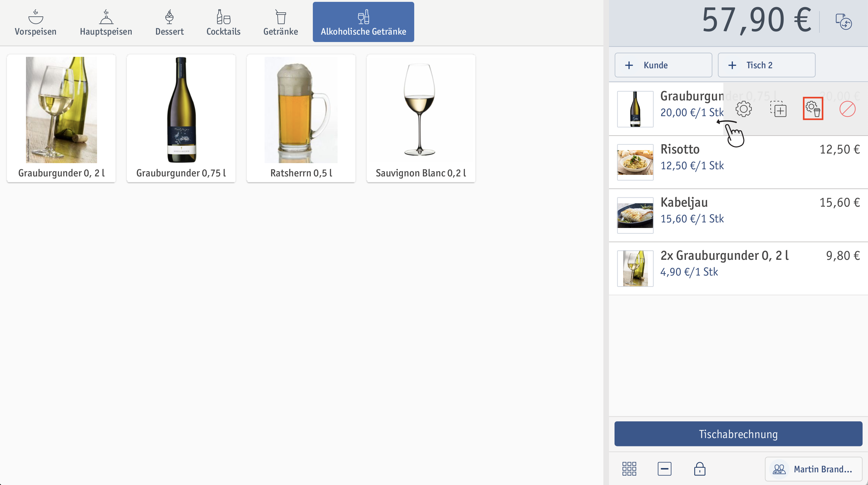
Task: Switch to the Getränke category
Action: pyautogui.click(x=280, y=22)
